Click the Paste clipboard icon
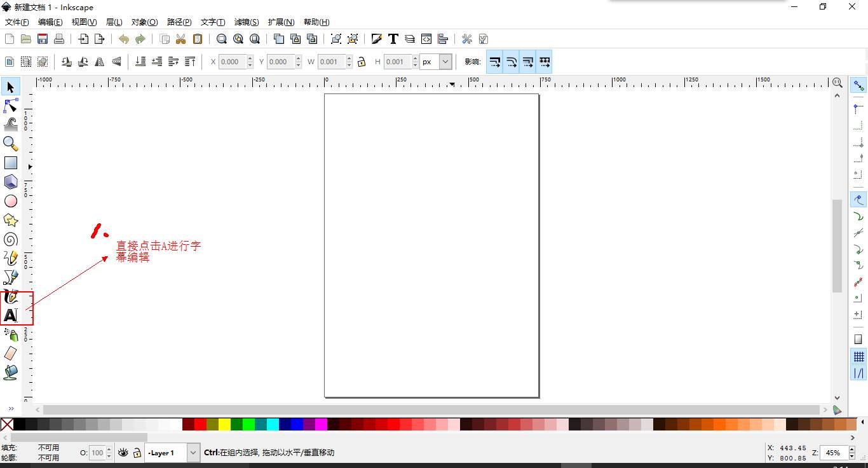The height and width of the screenshot is (468, 868). (198, 39)
